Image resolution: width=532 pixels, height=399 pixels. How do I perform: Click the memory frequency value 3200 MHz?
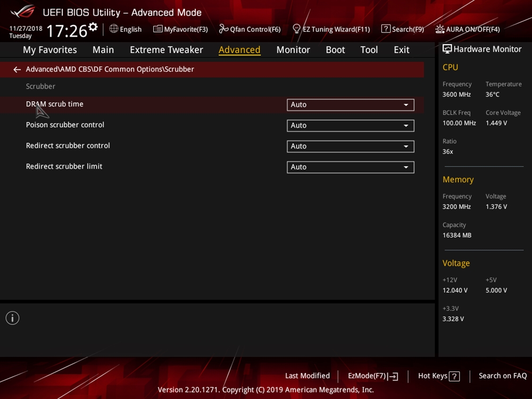pos(456,206)
